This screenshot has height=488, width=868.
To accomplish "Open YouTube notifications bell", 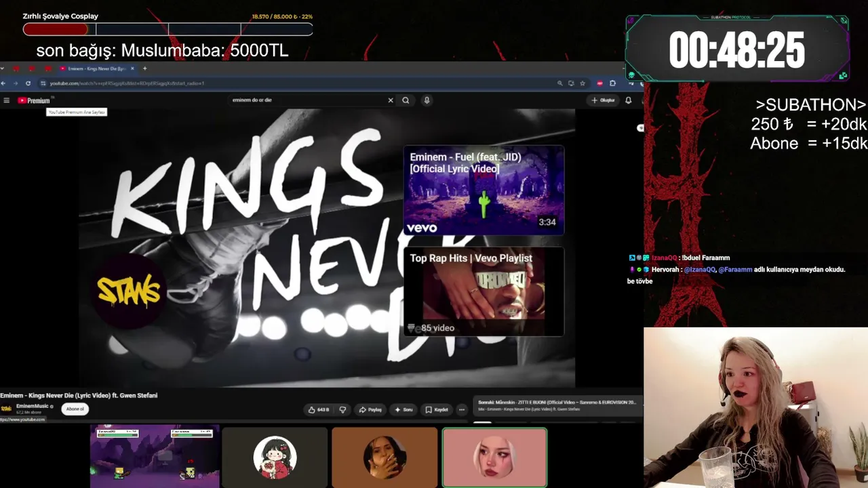I will (628, 100).
